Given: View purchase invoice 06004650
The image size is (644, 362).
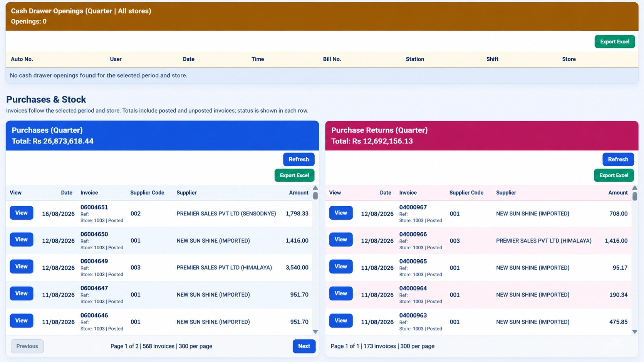Looking at the screenshot, I should pyautogui.click(x=21, y=240).
